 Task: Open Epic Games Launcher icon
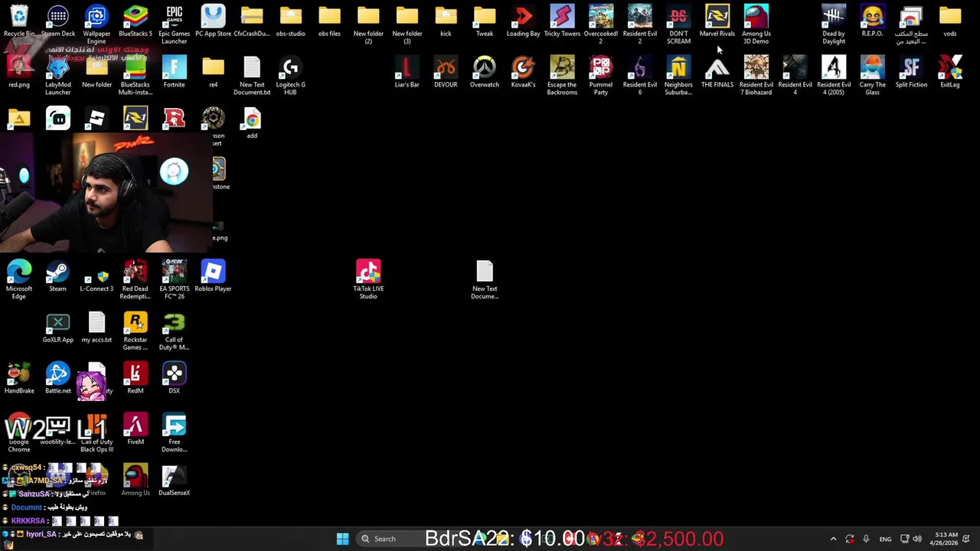174,24
